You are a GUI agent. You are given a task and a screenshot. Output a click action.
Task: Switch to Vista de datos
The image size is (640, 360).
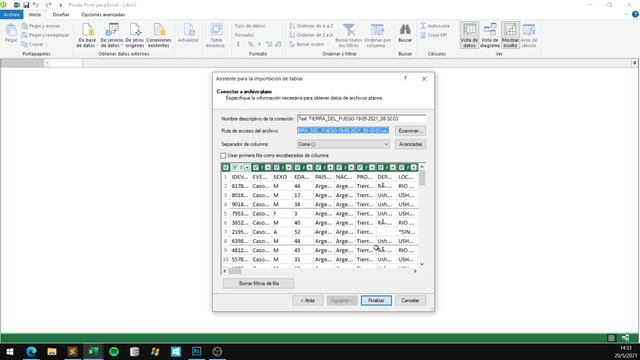[x=469, y=35]
